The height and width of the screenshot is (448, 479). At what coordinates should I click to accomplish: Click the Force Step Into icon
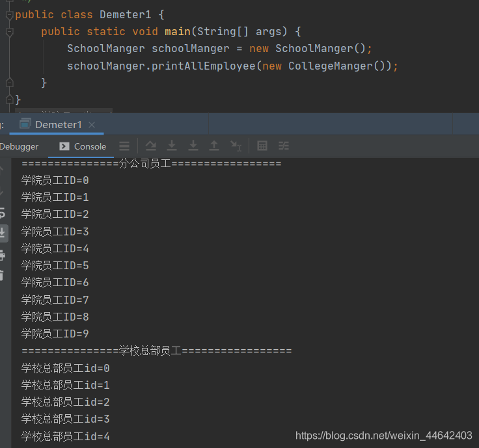click(193, 146)
